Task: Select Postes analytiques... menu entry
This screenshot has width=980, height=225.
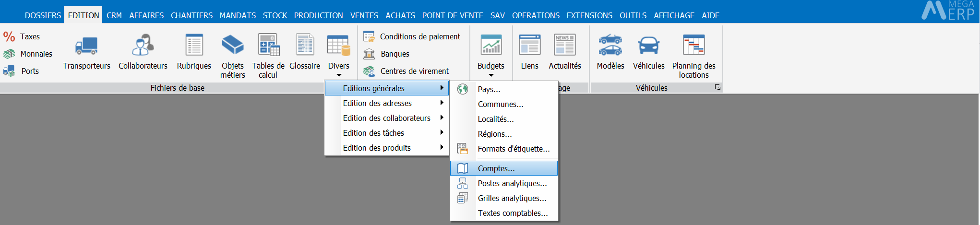Action: 512,183
